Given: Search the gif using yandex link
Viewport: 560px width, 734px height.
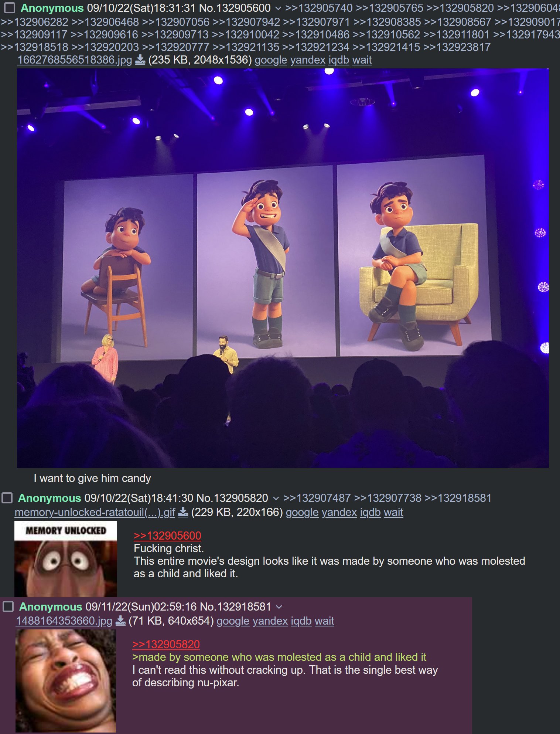Looking at the screenshot, I should pos(339,512).
